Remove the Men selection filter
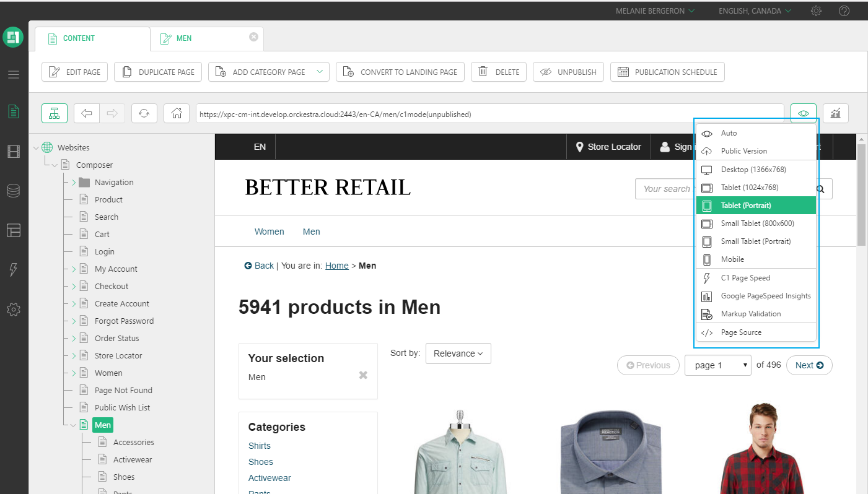 (x=363, y=375)
